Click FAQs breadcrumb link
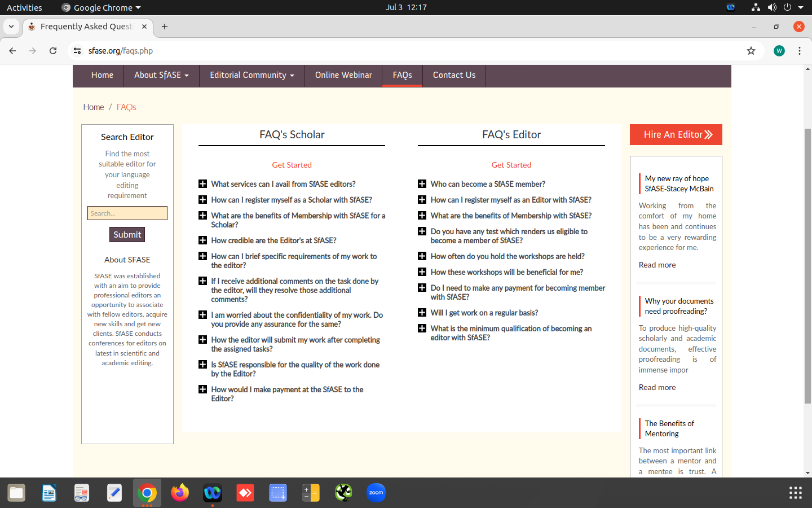This screenshot has width=812, height=508. point(126,107)
